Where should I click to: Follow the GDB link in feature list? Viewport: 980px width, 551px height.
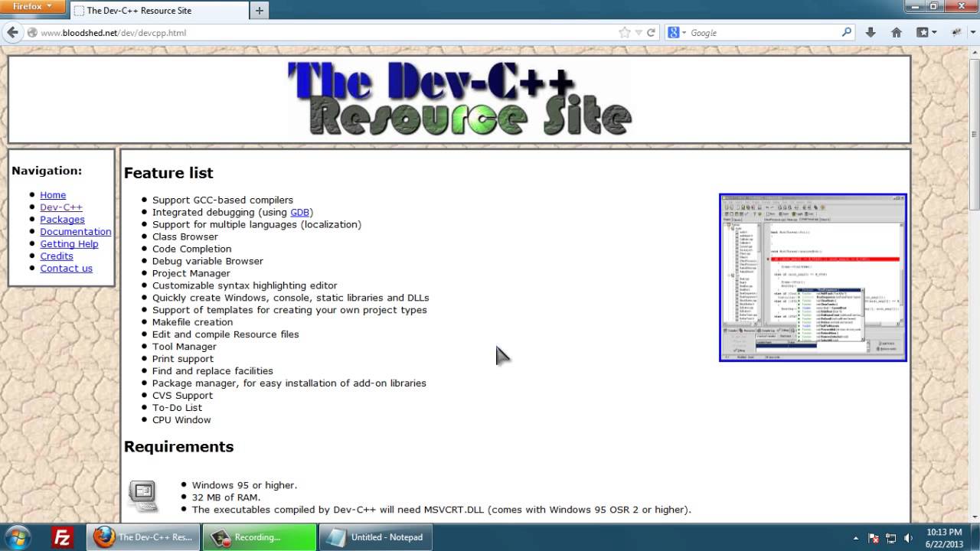coord(299,212)
